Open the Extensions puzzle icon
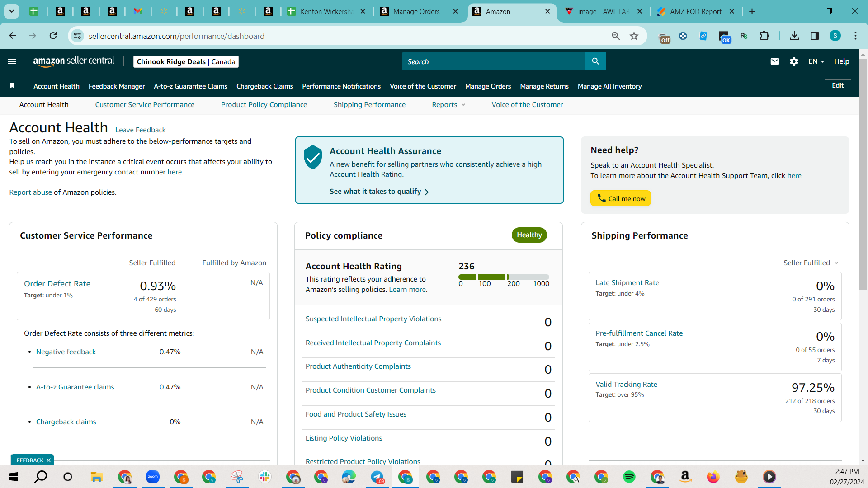The height and width of the screenshot is (488, 868). pos(764,36)
